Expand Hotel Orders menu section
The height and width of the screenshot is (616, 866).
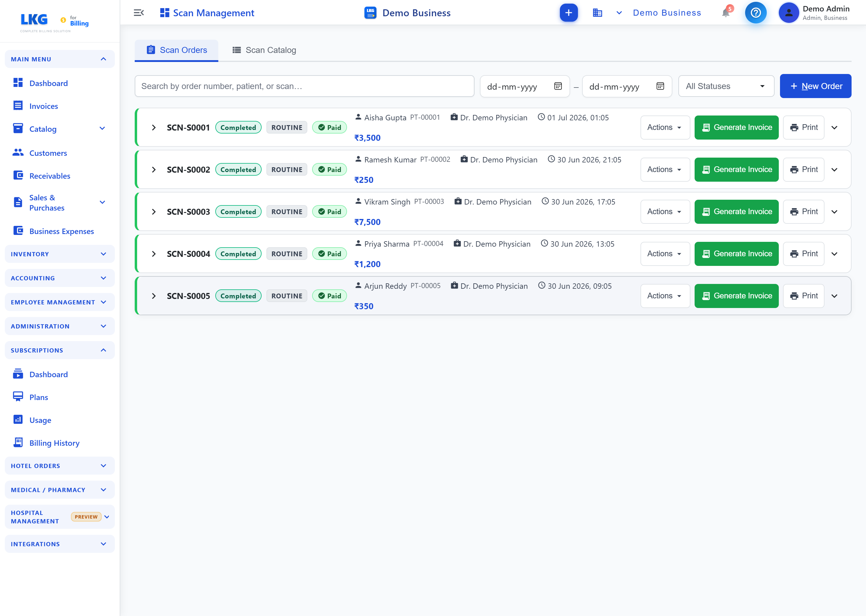[x=60, y=465]
